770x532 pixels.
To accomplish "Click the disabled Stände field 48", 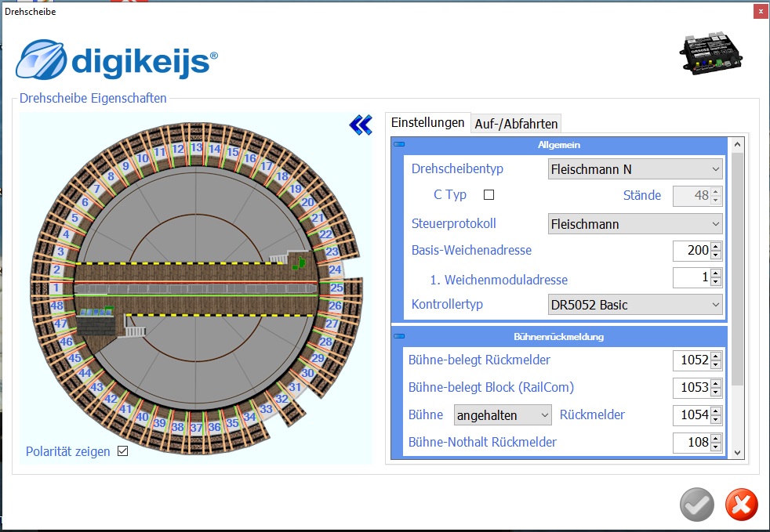I will pos(692,195).
